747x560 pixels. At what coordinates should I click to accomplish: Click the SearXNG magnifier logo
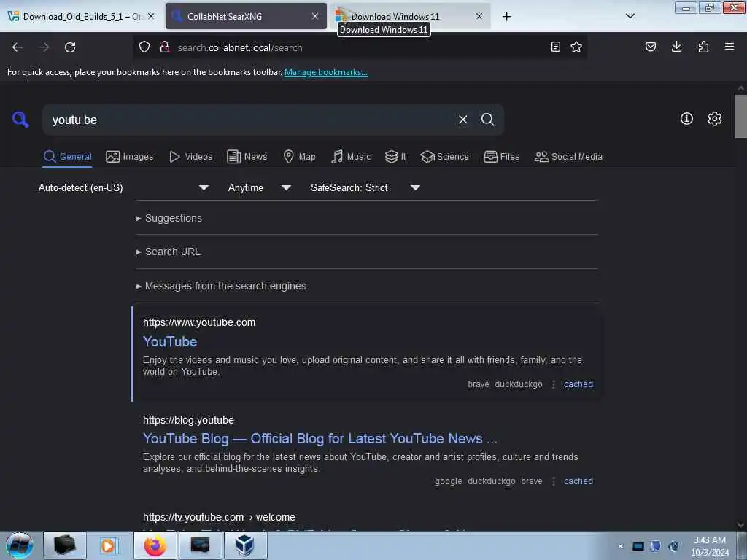click(x=20, y=119)
